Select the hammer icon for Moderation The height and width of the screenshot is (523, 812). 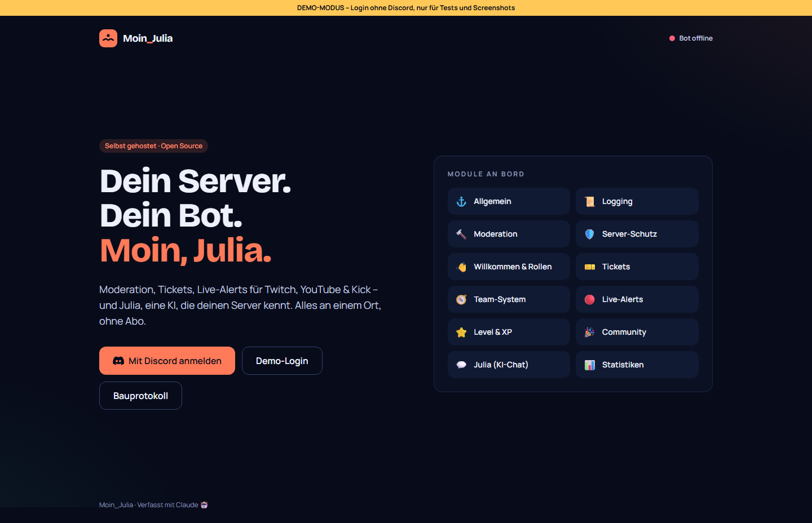click(x=461, y=234)
